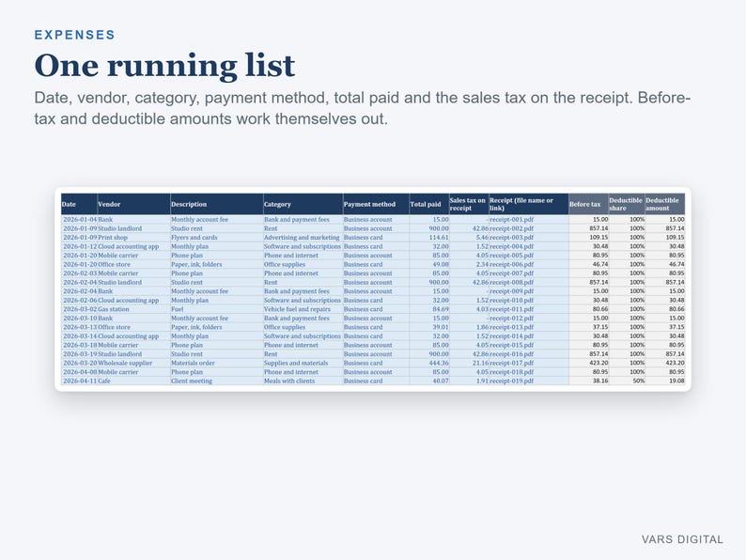Image resolution: width=746 pixels, height=560 pixels.
Task: Select the "receipt-014.pdf" cell
Action: point(529,335)
